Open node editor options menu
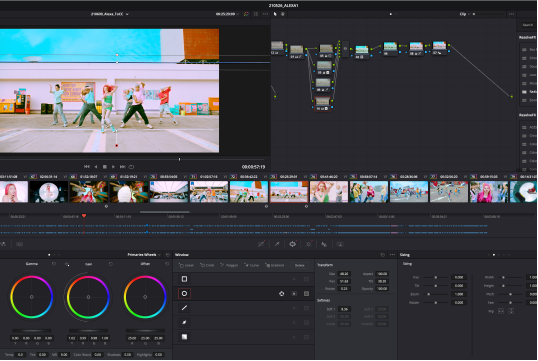The width and height of the screenshot is (538, 361). (x=511, y=14)
